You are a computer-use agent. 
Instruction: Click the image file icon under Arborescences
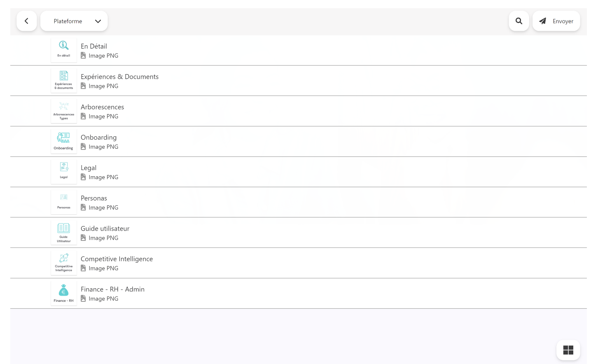(83, 117)
